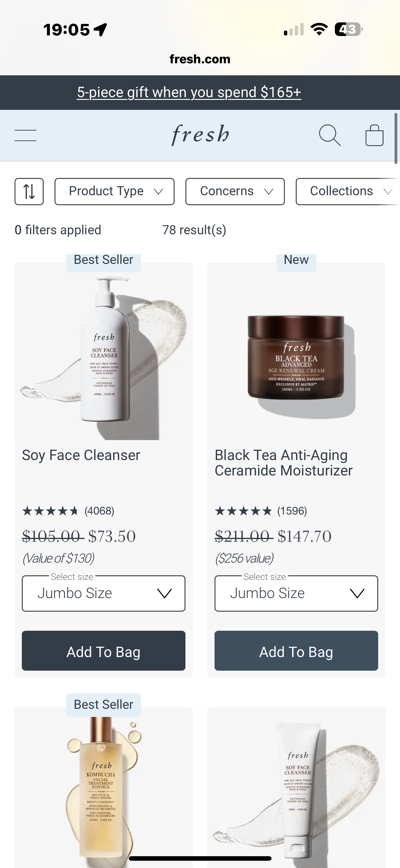This screenshot has width=400, height=868.
Task: Expand the Product Type filter
Action: (115, 191)
